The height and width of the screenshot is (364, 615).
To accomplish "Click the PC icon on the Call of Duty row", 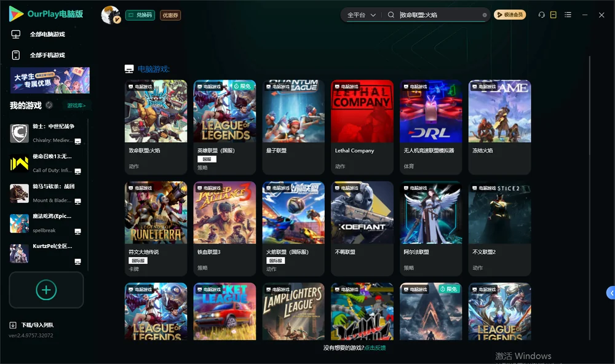I will tap(77, 172).
